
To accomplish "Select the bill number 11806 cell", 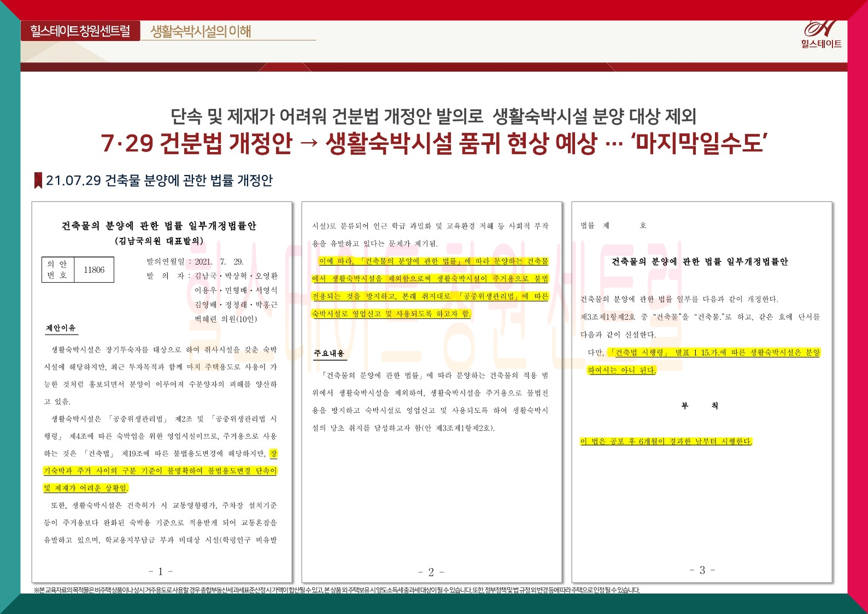I will pos(94,270).
